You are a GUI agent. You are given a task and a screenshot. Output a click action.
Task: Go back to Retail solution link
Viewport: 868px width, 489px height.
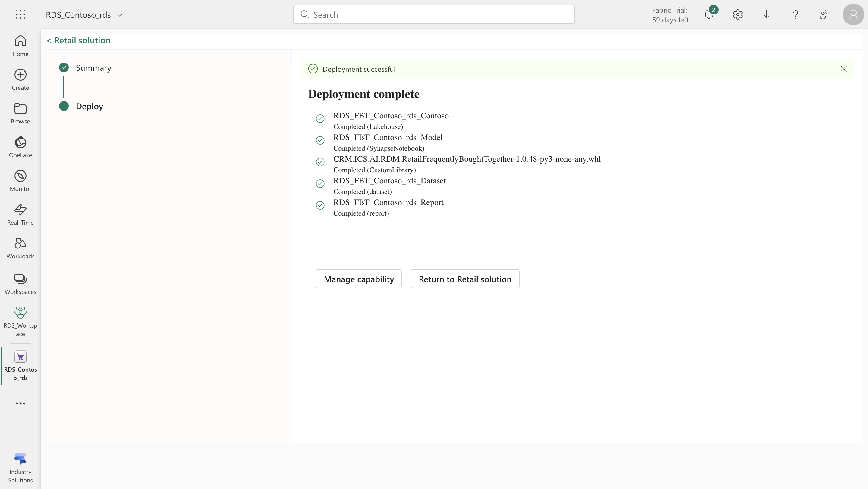click(78, 40)
